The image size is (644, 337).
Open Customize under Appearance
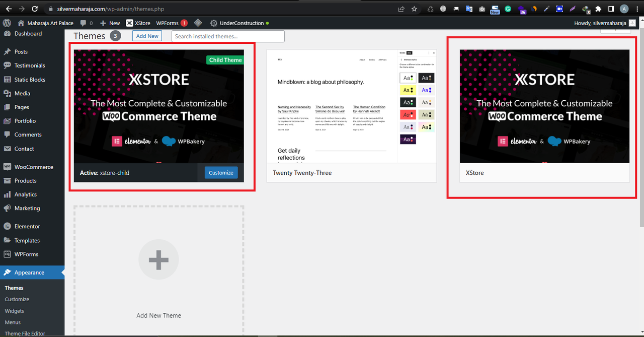pyautogui.click(x=17, y=299)
